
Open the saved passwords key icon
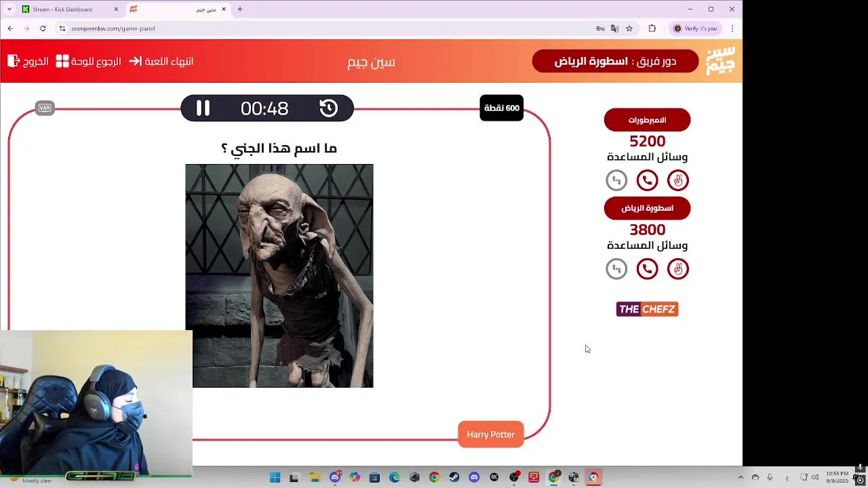pyautogui.click(x=600, y=28)
